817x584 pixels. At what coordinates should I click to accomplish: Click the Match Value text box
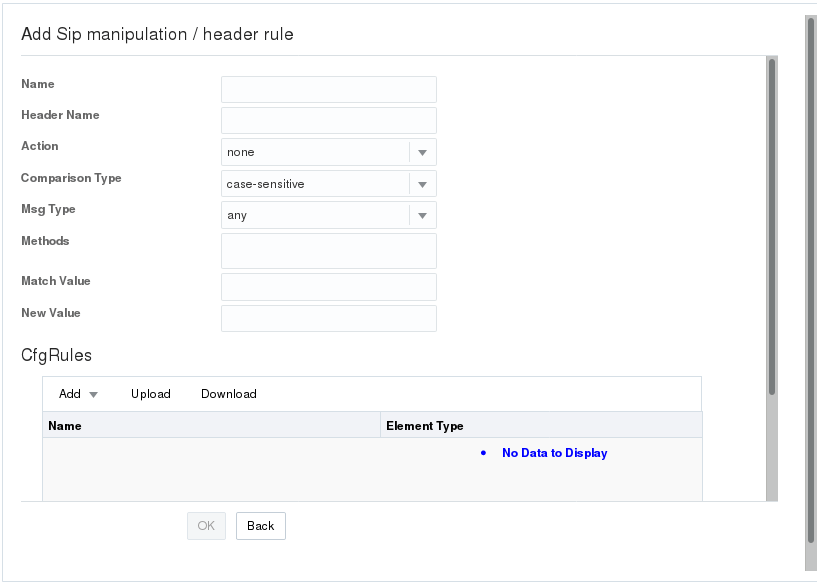point(328,287)
